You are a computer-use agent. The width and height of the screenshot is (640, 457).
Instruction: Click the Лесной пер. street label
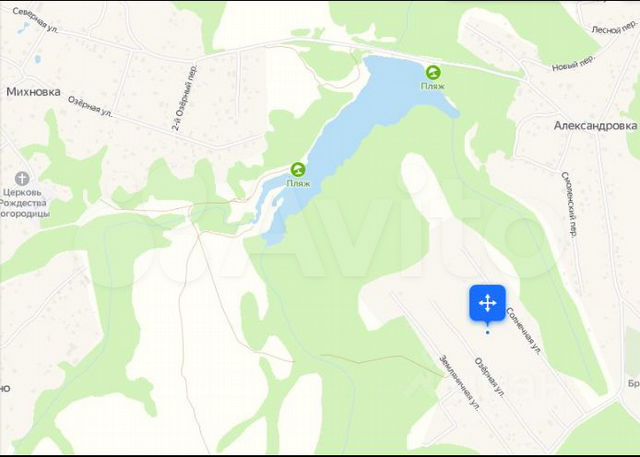612,29
